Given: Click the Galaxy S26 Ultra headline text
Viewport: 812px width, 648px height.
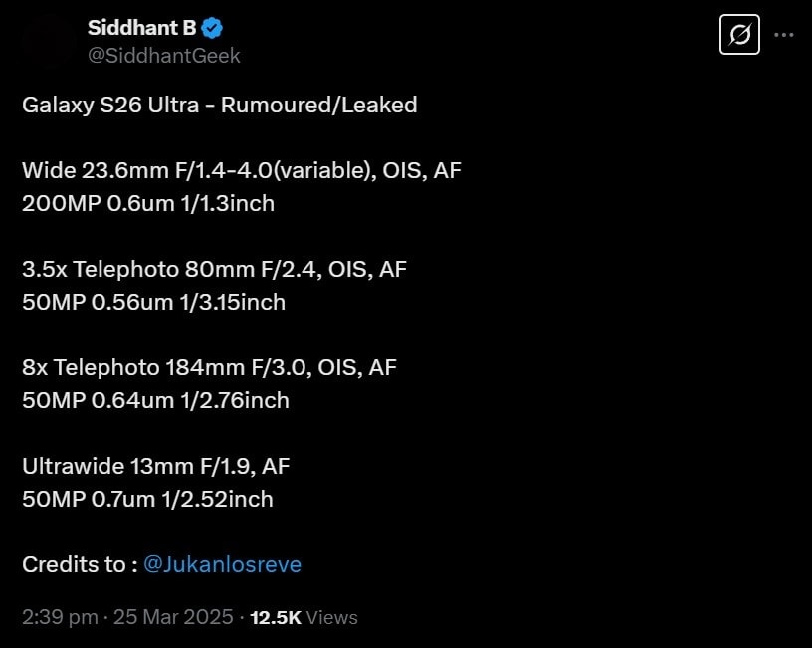Looking at the screenshot, I should (219, 105).
